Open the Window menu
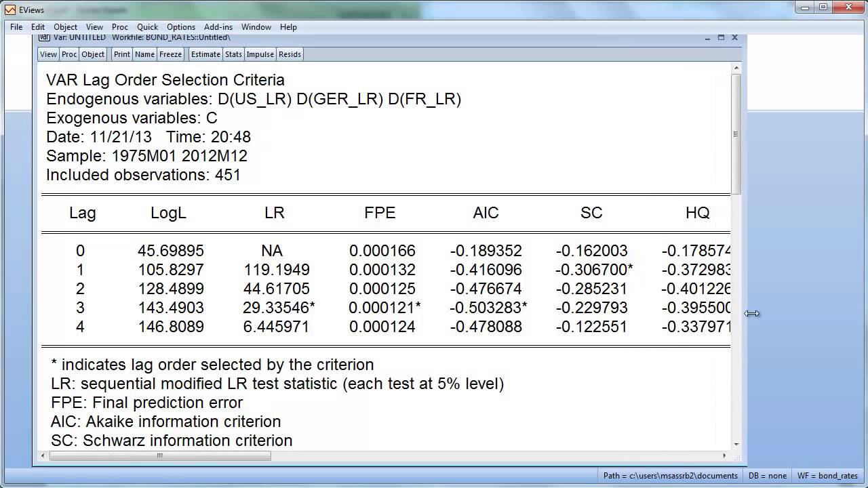This screenshot has height=488, width=868. tap(256, 27)
